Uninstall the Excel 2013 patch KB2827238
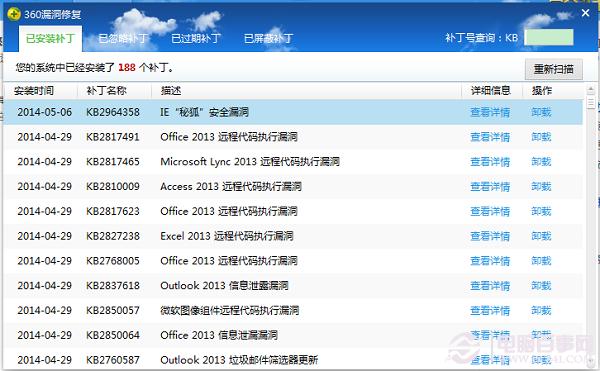Screen dimensions: 600x371 click(541, 236)
